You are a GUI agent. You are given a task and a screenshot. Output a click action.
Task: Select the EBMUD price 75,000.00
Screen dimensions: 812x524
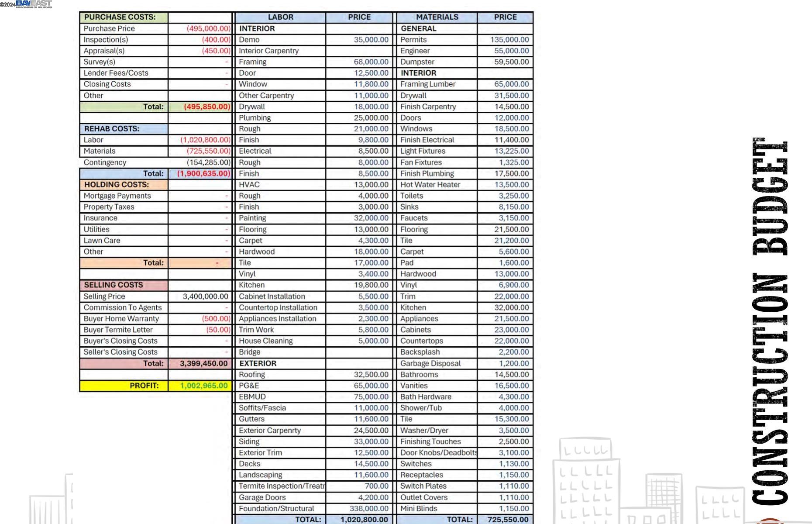coord(371,397)
